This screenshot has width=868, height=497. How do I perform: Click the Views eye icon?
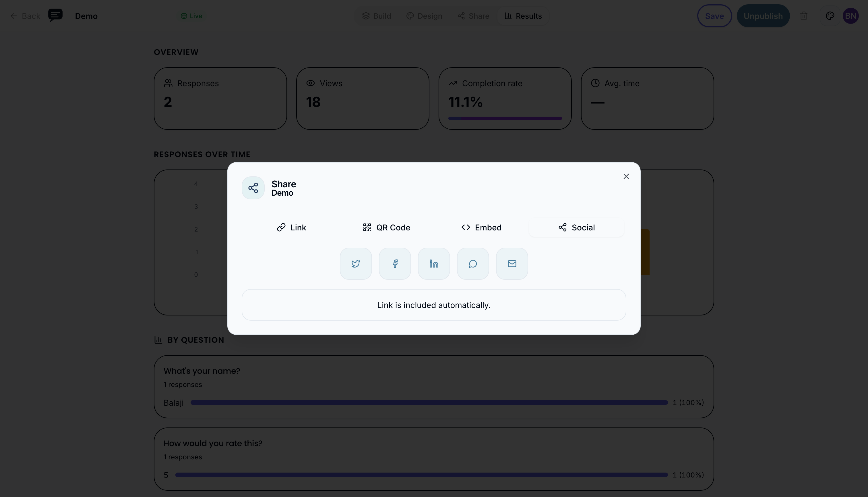[x=310, y=83]
